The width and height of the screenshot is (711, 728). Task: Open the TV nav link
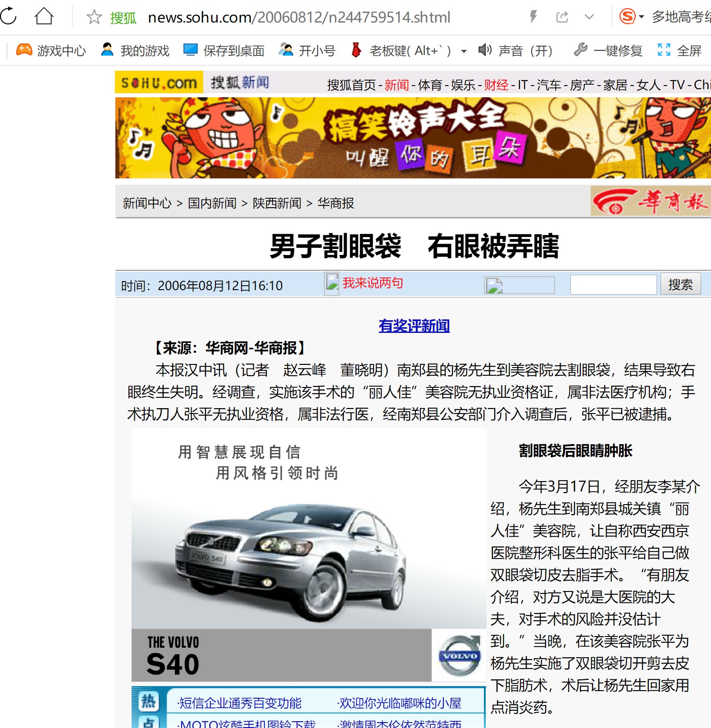677,85
